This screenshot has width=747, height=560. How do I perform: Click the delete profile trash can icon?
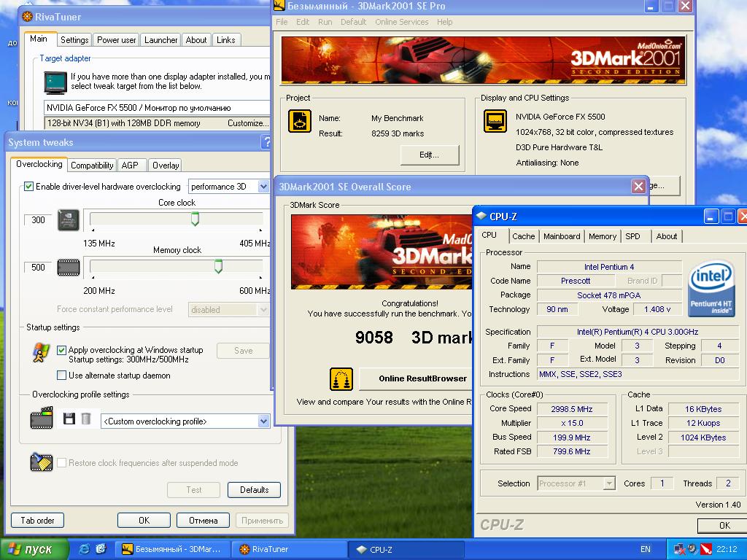(86, 419)
